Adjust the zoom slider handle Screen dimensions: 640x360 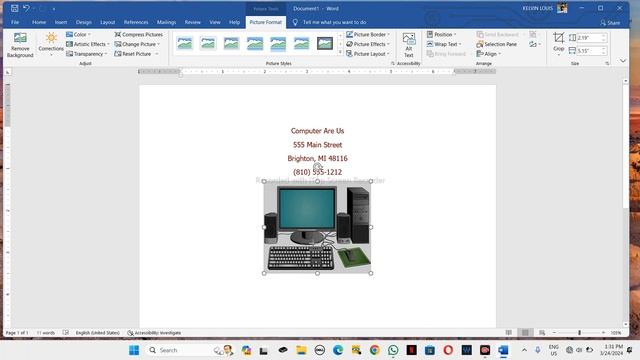579,333
